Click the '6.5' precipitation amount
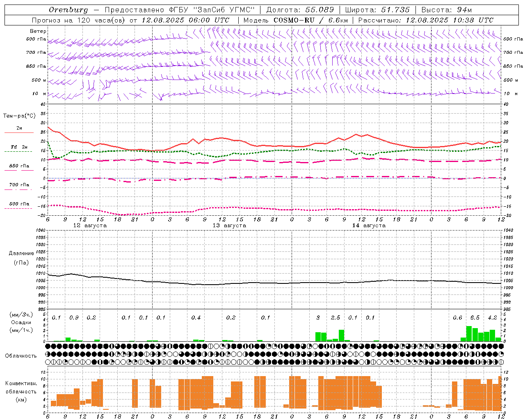Viewport: 525px width, 420px height. coord(475,318)
